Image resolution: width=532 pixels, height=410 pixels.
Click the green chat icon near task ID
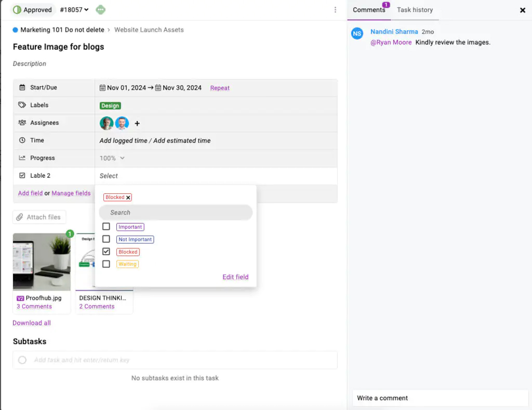pos(100,9)
